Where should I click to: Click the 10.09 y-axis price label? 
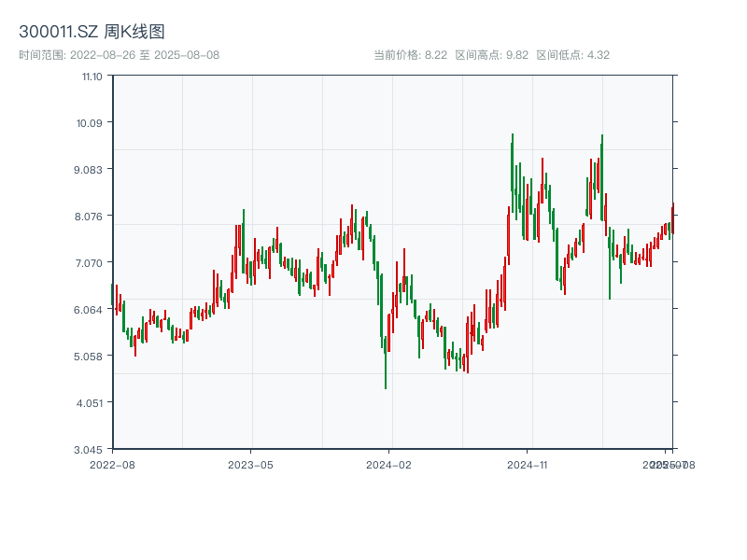[91, 122]
